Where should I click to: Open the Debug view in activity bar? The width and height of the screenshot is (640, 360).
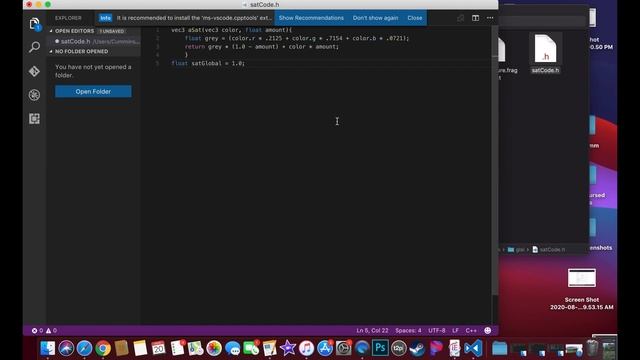(35, 95)
